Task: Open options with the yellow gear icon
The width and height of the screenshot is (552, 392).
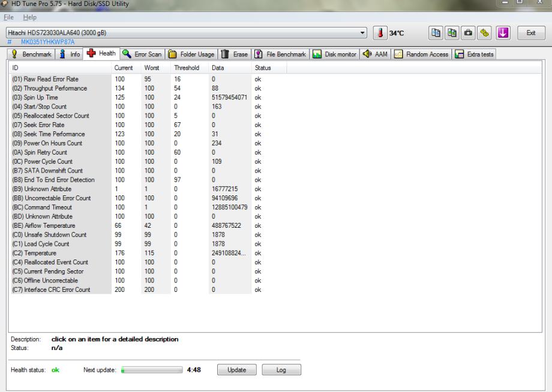Action: click(x=484, y=33)
